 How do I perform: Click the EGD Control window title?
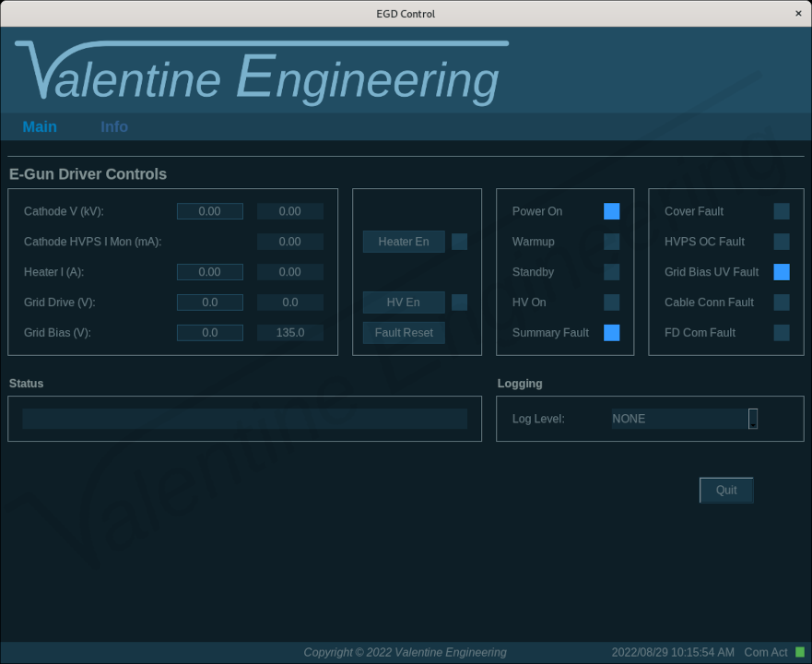click(406, 14)
